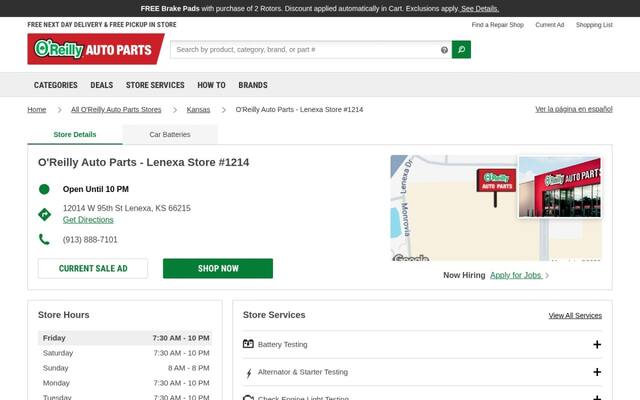The width and height of the screenshot is (640, 400).
Task: Open the CATEGORIES menu
Action: click(x=56, y=85)
